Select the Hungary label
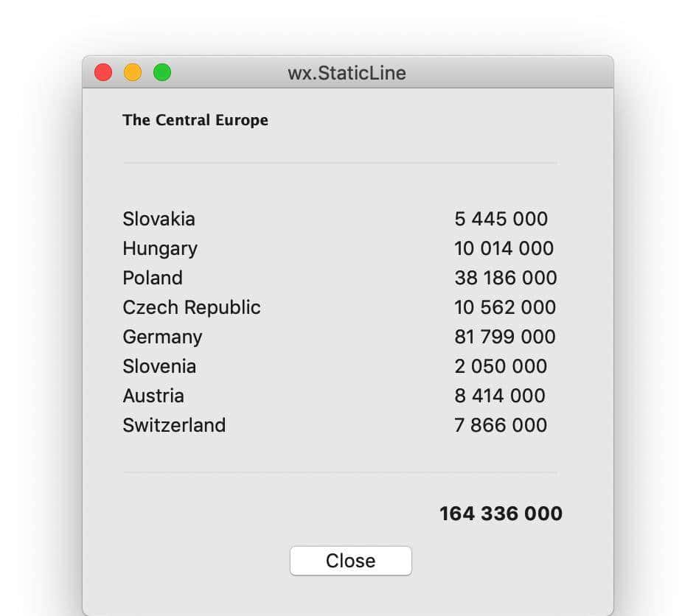696x616 pixels. pos(160,248)
